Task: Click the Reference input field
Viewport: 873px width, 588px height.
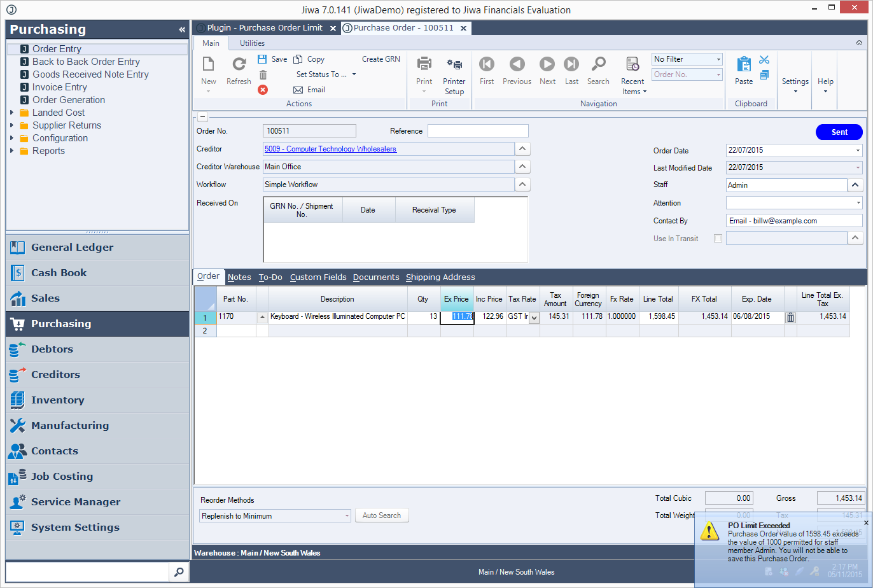Action: pos(477,131)
